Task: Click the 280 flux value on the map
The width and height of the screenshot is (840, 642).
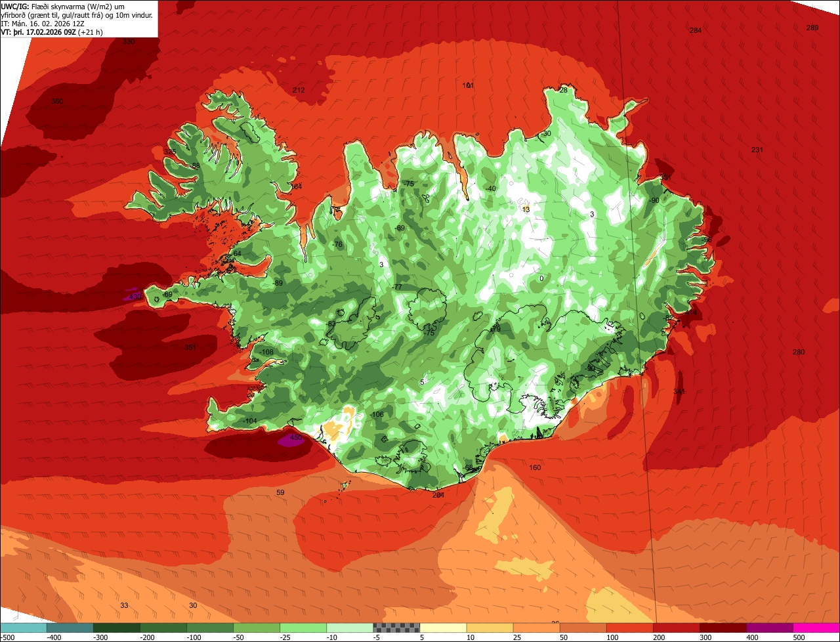Action: click(x=798, y=353)
